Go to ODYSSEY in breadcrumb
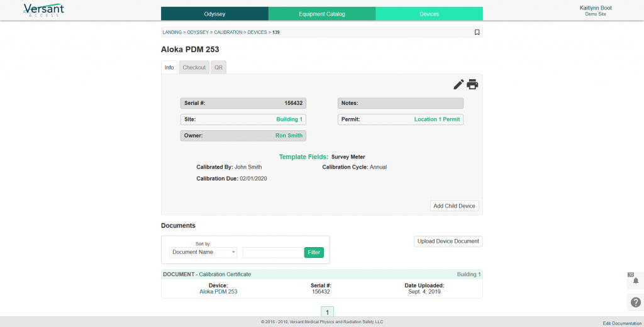 tap(198, 32)
